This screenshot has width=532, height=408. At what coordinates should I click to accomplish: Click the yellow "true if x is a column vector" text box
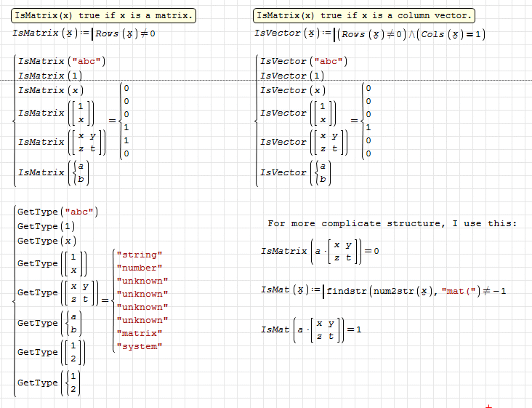coord(363,15)
